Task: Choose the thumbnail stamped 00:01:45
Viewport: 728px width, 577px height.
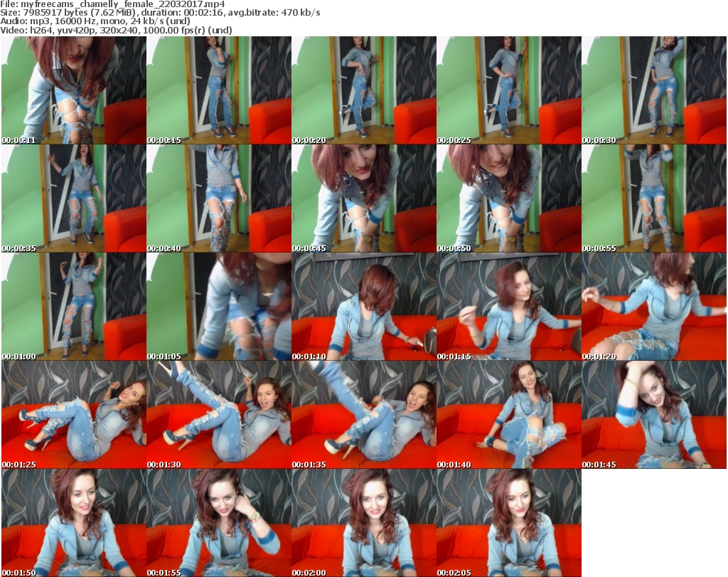Action: (x=654, y=415)
